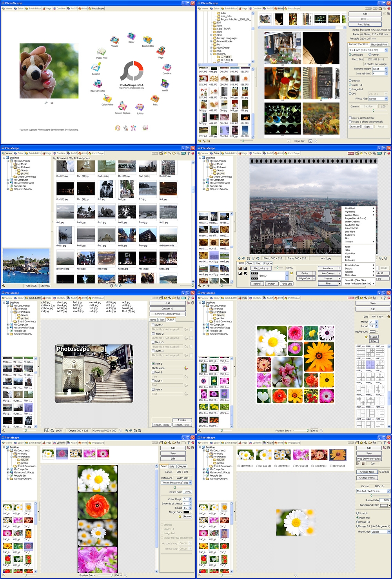Viewport: 392px width, 579px height.
Task: Launch AniGif from the launcher circle
Action: (165, 84)
